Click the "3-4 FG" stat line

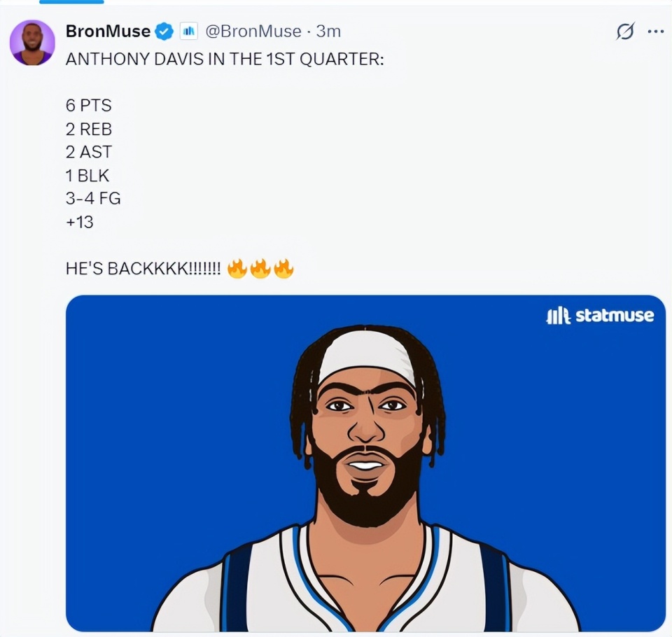93,198
